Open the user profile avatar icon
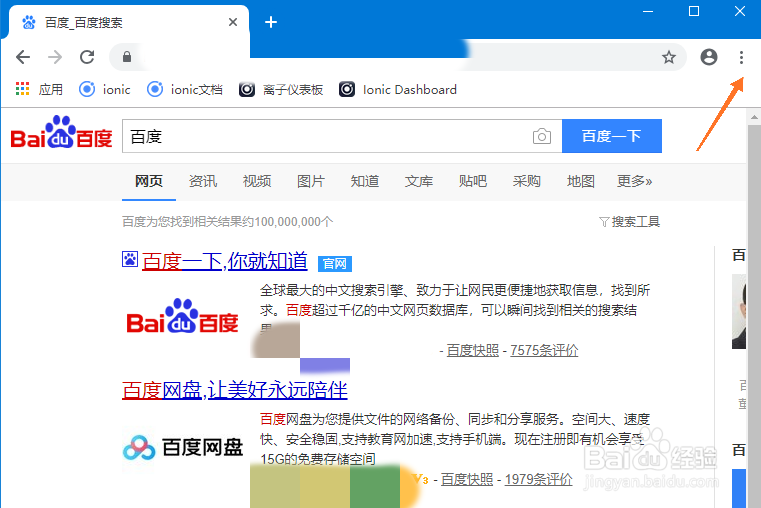Screen dimensions: 761x508 pyautogui.click(x=709, y=57)
